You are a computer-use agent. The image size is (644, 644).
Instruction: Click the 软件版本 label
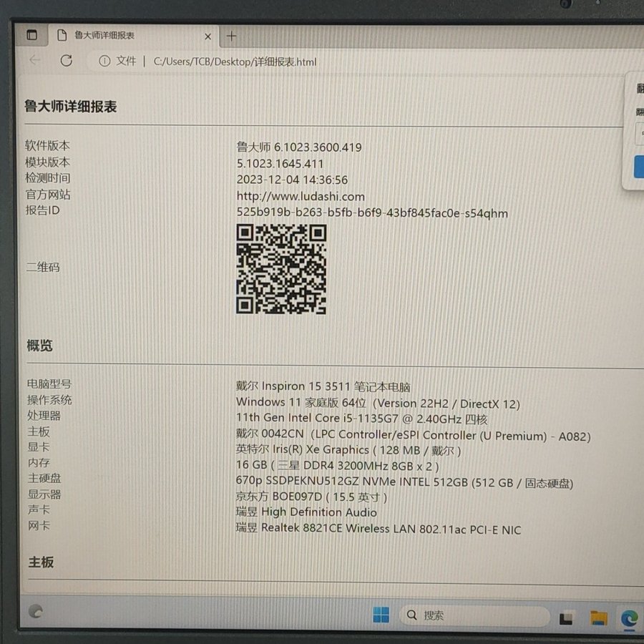(x=47, y=145)
